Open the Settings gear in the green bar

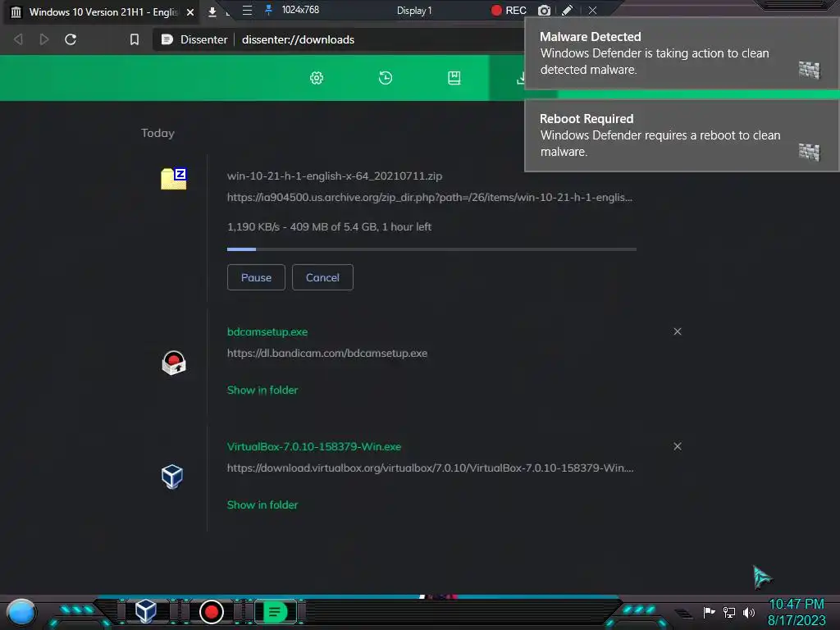point(317,78)
